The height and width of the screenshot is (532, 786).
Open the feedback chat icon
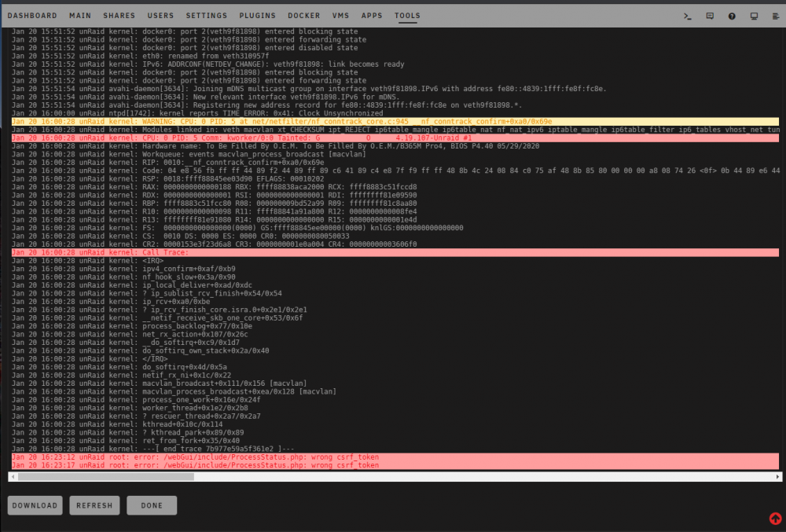click(710, 16)
